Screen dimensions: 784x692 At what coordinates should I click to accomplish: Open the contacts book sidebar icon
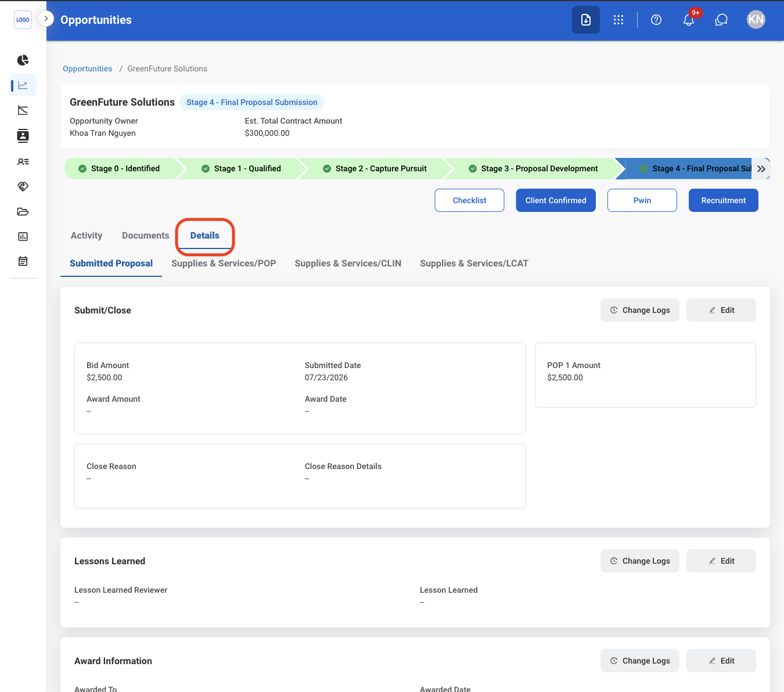tap(23, 136)
